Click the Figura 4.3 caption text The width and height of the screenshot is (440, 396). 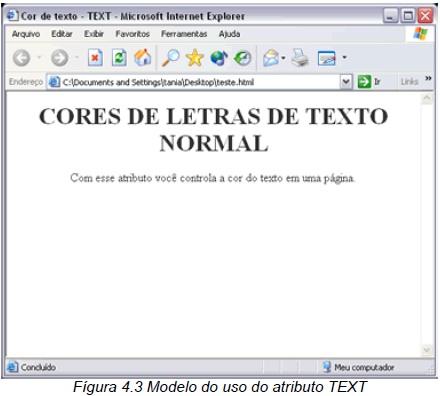click(220, 387)
